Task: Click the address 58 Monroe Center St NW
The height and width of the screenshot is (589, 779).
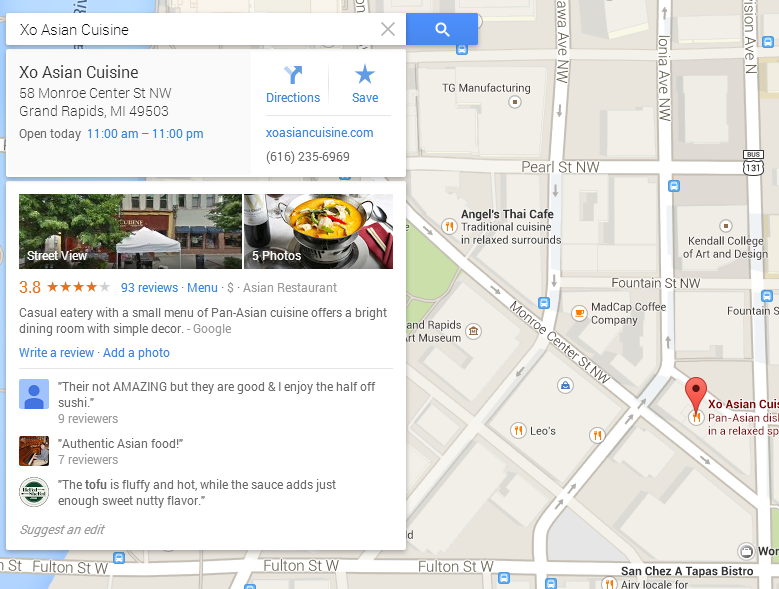Action: 95,93
